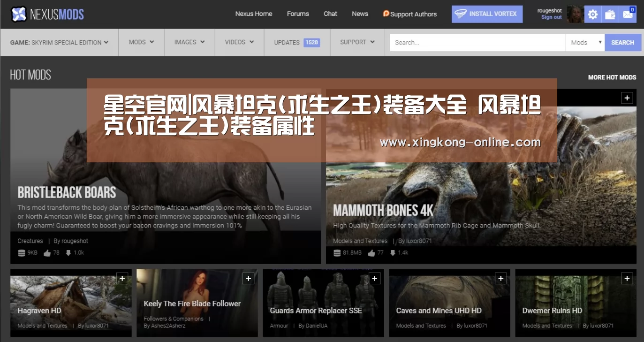Open Nexus Home in the top navigation
This screenshot has width=644, height=342.
(x=254, y=14)
